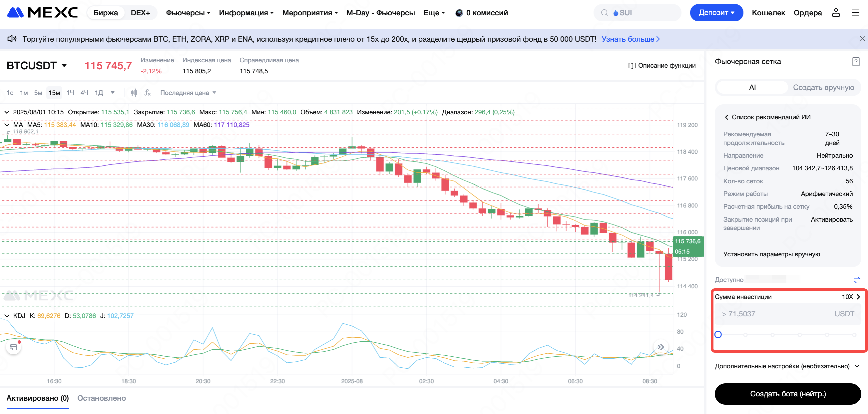Switch to Активировано (0) tab
The width and height of the screenshot is (868, 414).
click(38, 398)
